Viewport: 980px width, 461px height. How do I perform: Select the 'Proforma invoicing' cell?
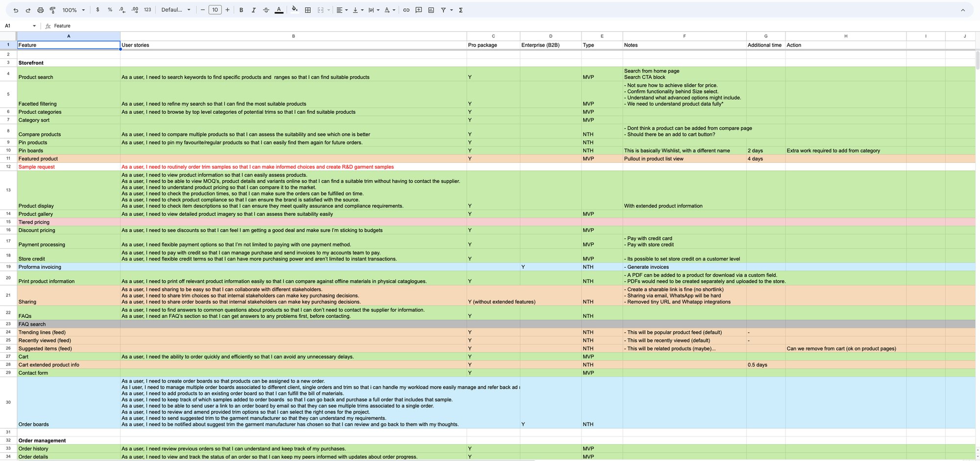coord(69,267)
